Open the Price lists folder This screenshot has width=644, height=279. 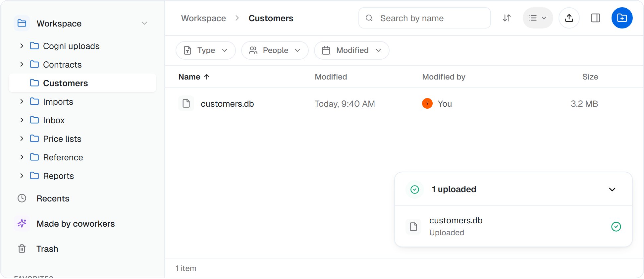coord(62,139)
